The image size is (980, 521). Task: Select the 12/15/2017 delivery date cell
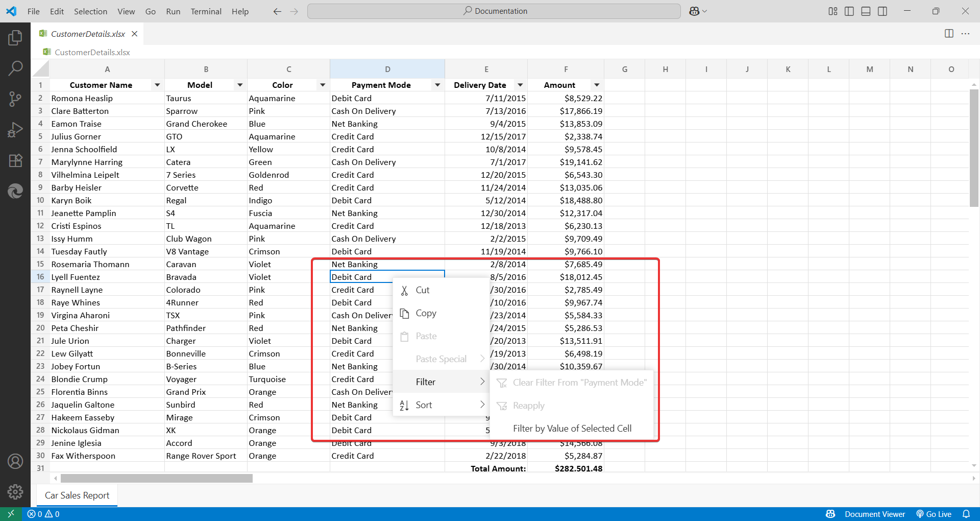[486, 136]
